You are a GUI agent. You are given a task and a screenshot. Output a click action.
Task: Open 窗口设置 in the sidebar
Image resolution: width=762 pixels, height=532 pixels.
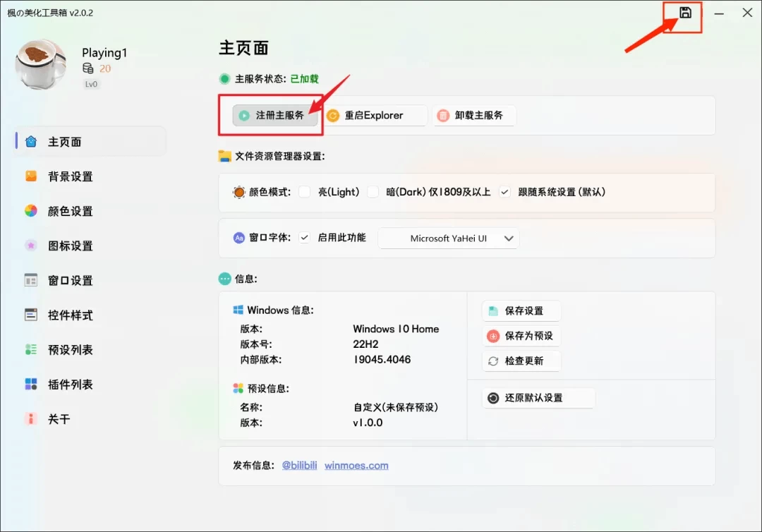click(x=90, y=280)
